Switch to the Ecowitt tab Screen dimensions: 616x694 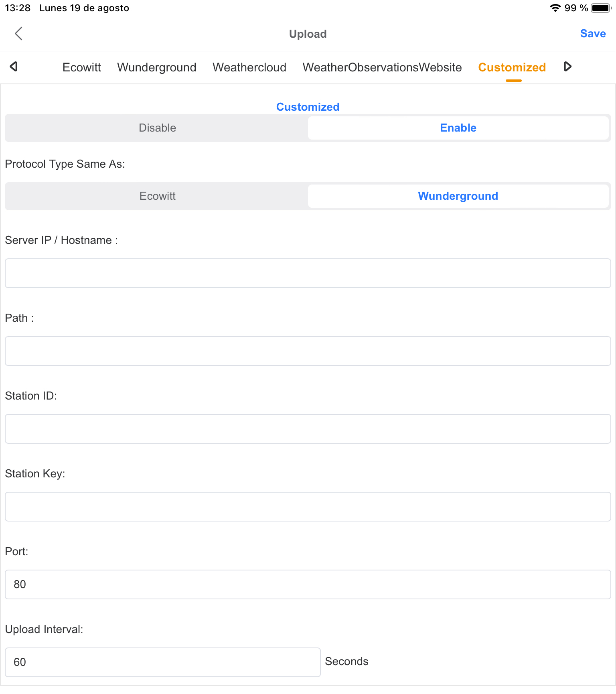click(82, 67)
